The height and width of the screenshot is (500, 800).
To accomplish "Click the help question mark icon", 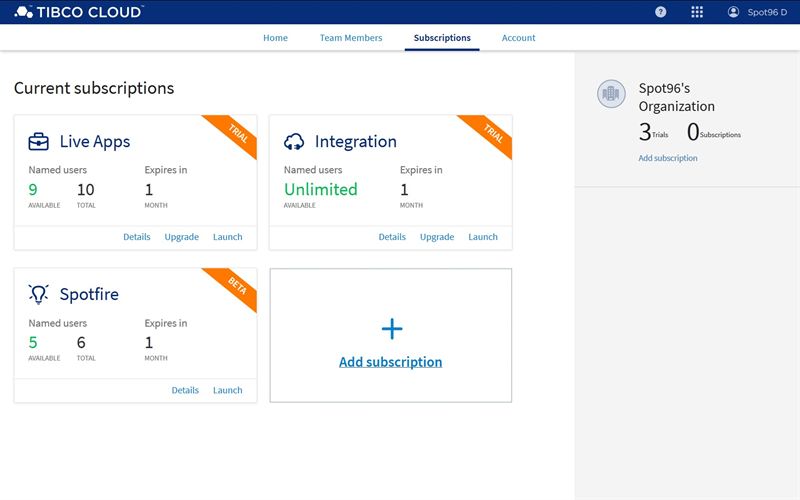I will click(x=660, y=12).
